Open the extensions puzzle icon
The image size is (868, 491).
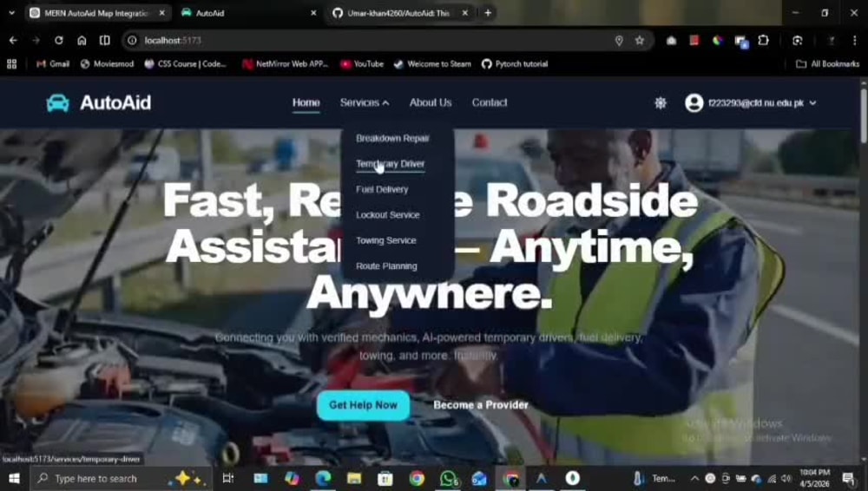[x=763, y=41]
